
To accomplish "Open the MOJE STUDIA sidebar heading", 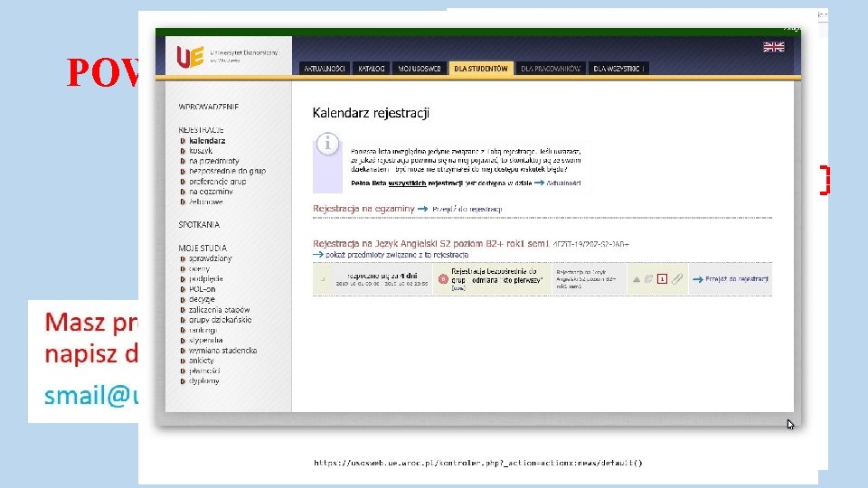I will [x=203, y=248].
